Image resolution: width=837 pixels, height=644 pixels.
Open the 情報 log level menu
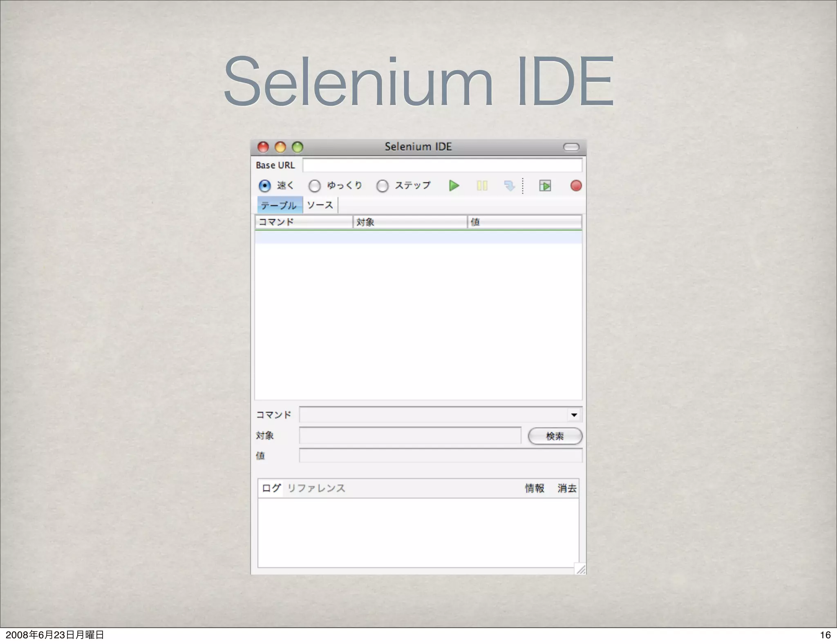[535, 488]
